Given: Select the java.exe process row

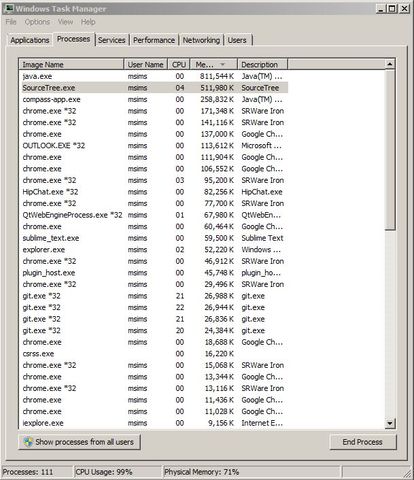Looking at the screenshot, I should (x=153, y=76).
